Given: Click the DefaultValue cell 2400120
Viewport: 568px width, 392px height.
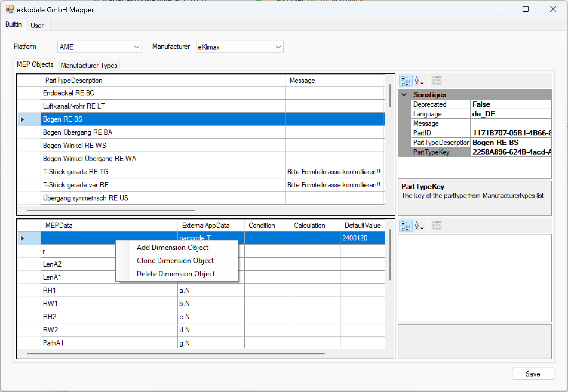Looking at the screenshot, I should (x=363, y=238).
